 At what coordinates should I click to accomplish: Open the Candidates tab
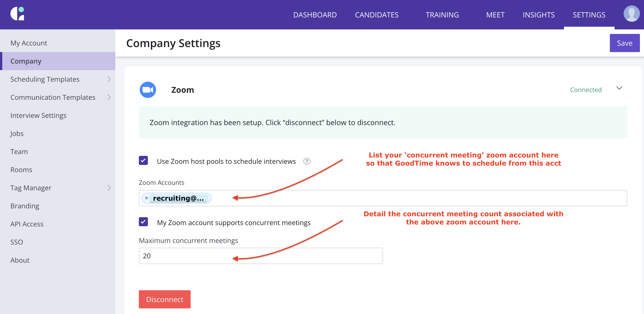[376, 15]
